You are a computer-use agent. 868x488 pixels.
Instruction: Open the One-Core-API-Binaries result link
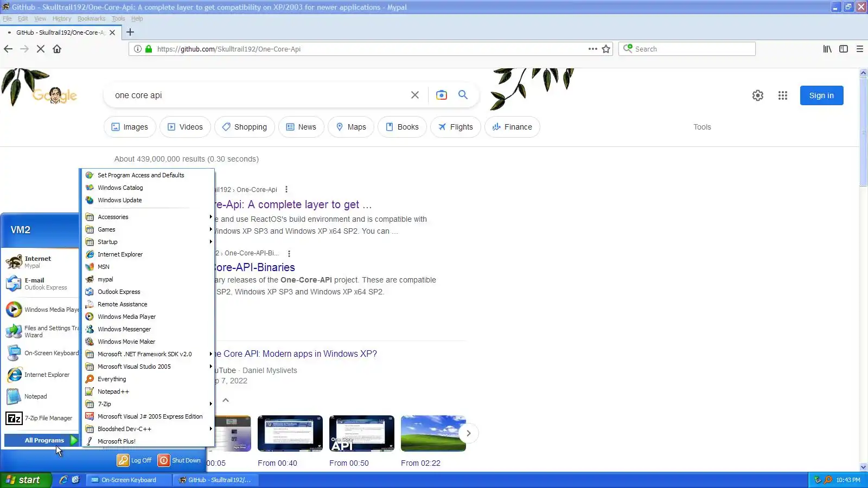[255, 267]
